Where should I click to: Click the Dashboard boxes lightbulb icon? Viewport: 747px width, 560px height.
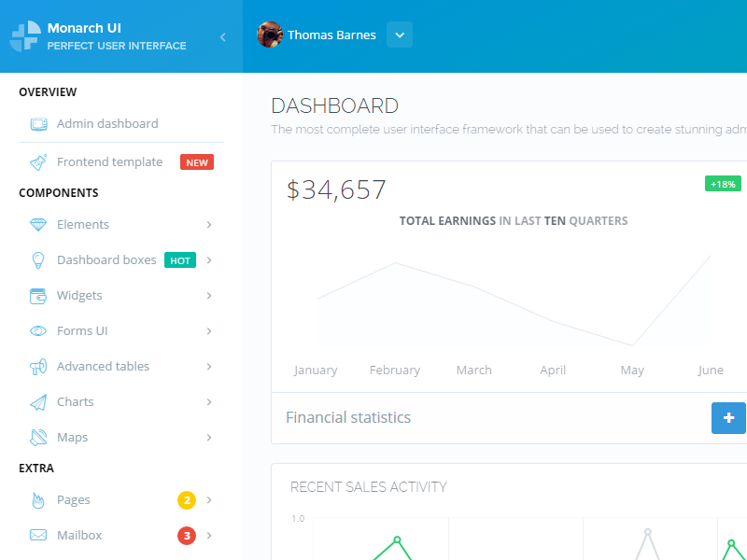coord(37,259)
